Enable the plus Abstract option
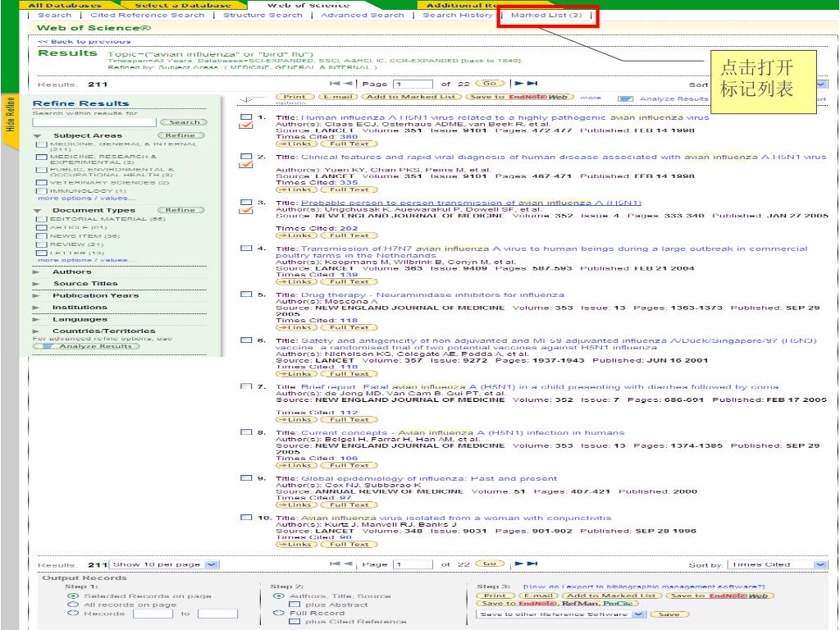This screenshot has width=840, height=630. [x=294, y=605]
